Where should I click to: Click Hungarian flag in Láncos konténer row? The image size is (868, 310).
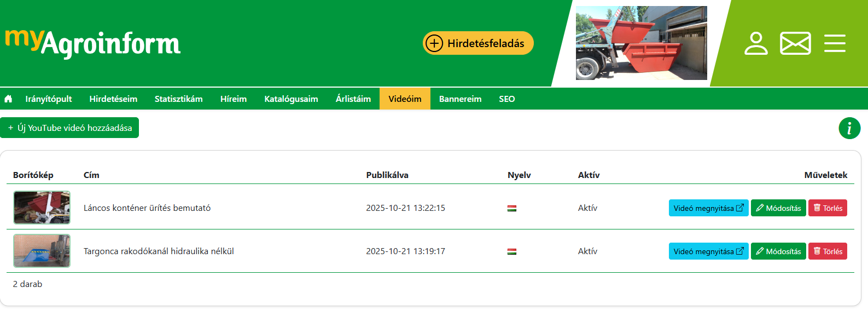click(512, 208)
